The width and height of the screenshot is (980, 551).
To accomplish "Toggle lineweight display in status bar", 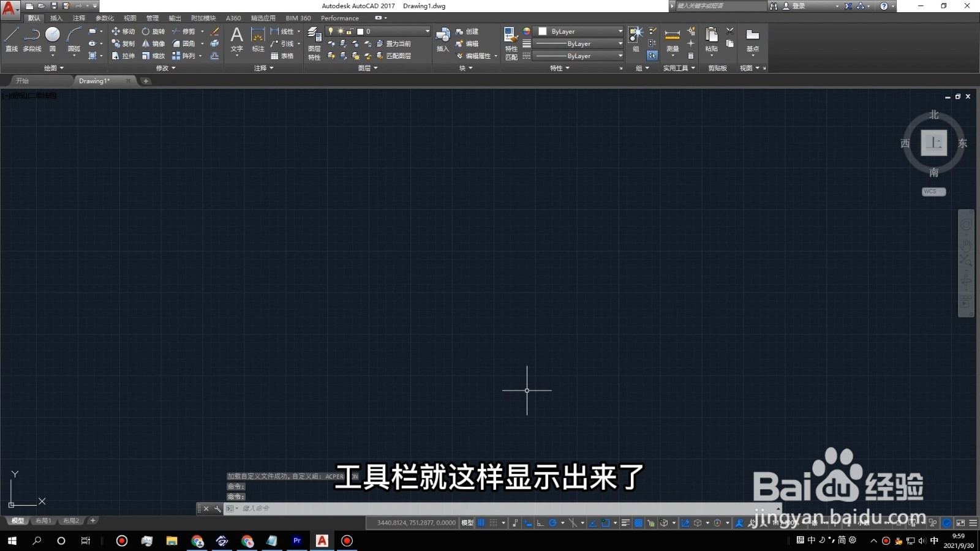I will tap(625, 523).
